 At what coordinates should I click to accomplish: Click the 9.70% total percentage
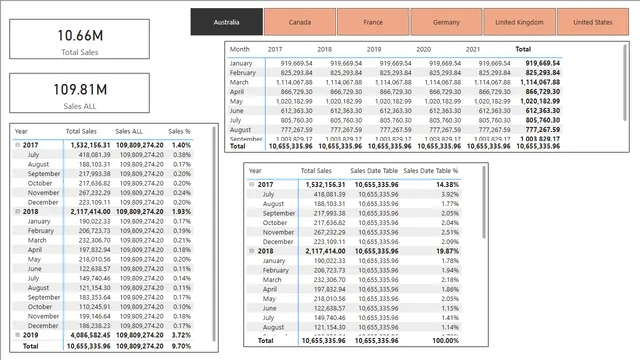click(x=181, y=346)
